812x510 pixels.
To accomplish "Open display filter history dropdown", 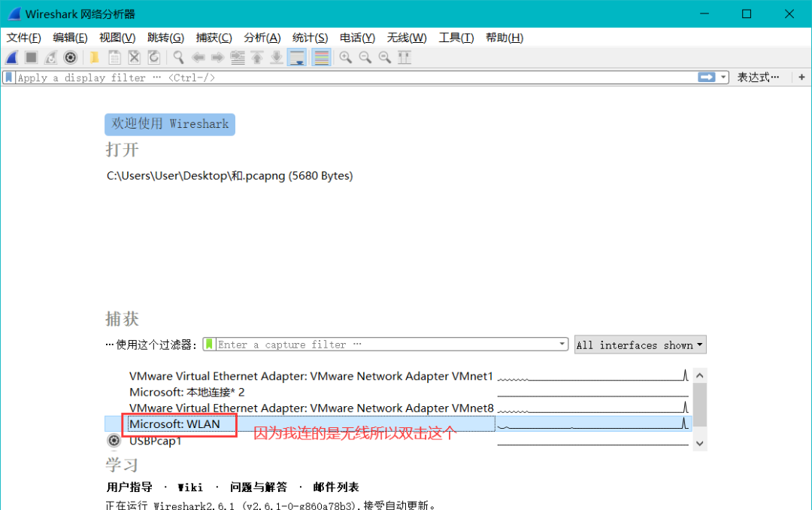I will tap(723, 77).
